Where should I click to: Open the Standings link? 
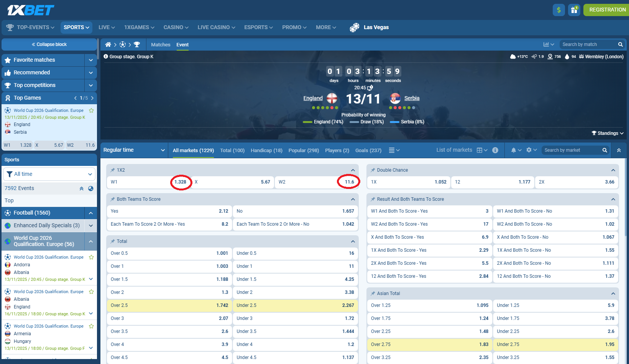click(608, 133)
